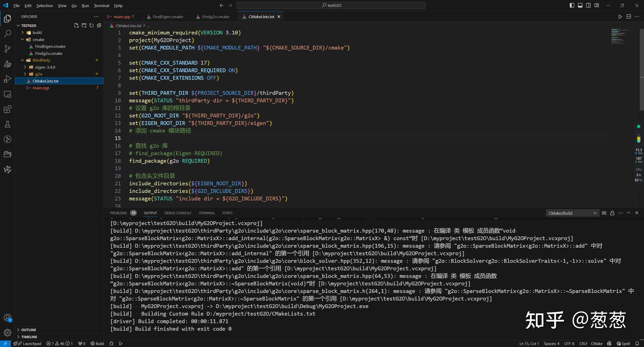The width and height of the screenshot is (644, 347).
Task: Open the Extensions view
Action: [x=8, y=109]
